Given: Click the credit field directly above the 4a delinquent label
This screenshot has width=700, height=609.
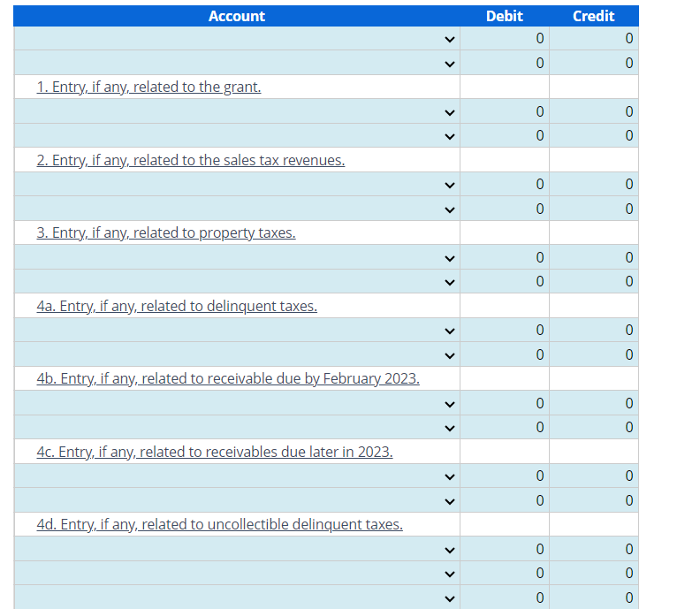Looking at the screenshot, I should click(594, 281).
